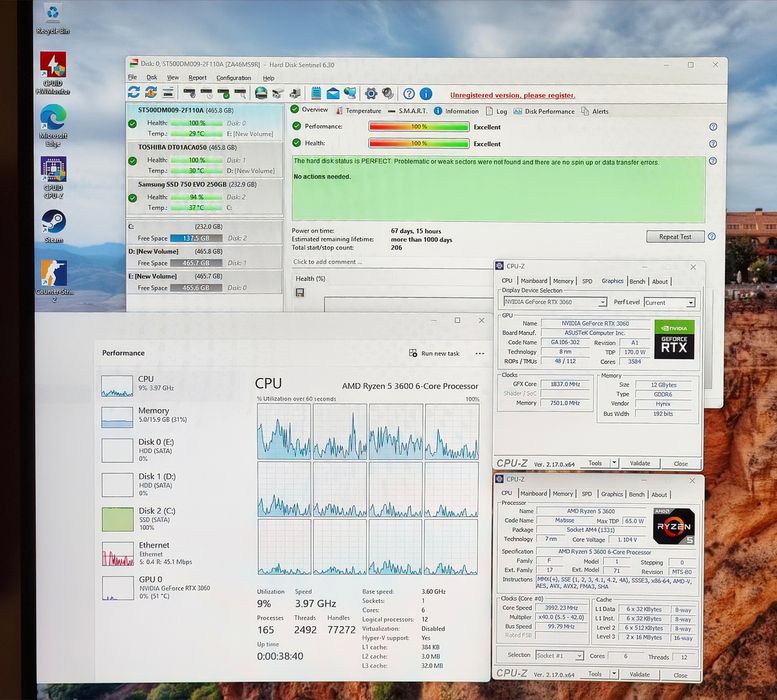The width and height of the screenshot is (777, 700).
Task: Open the Recycle Bin desktop icon
Action: pyautogui.click(x=53, y=20)
